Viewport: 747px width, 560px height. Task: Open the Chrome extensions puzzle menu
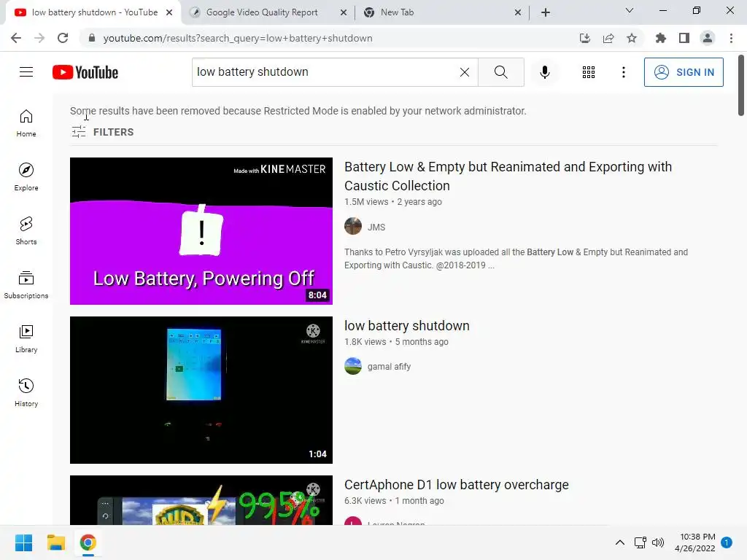[661, 38]
